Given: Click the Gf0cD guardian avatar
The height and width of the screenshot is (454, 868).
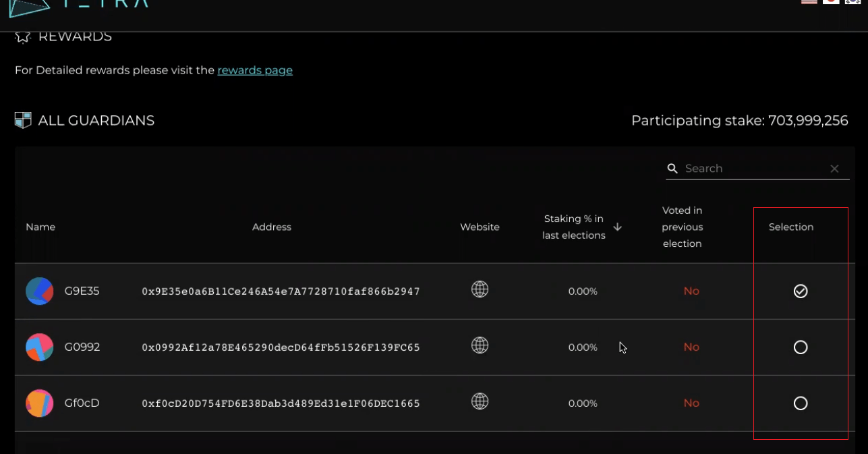Looking at the screenshot, I should (40, 403).
